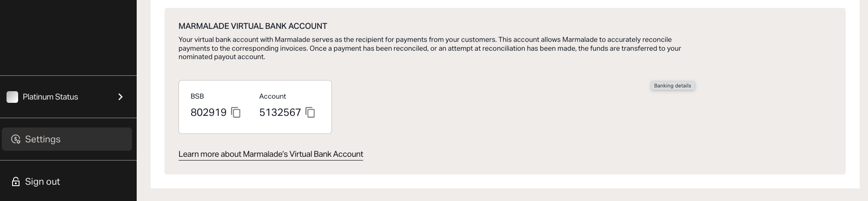This screenshot has height=201, width=868.
Task: Click the Account field label
Action: click(x=272, y=96)
